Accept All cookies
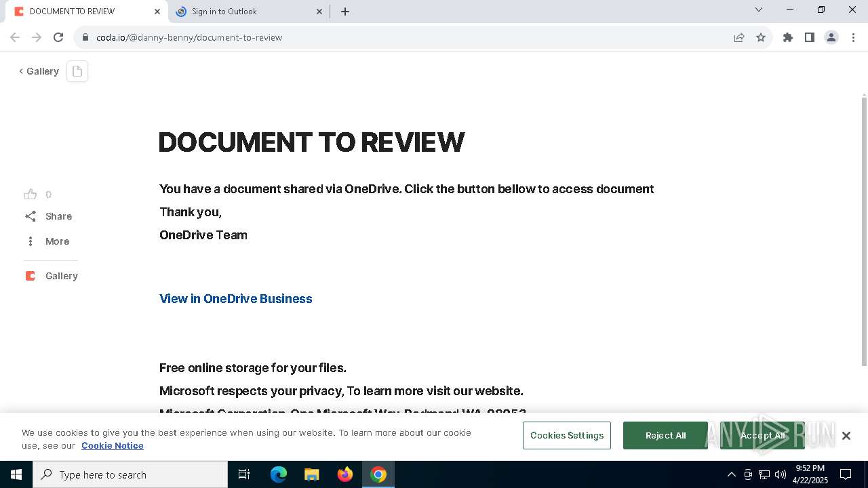 point(762,435)
